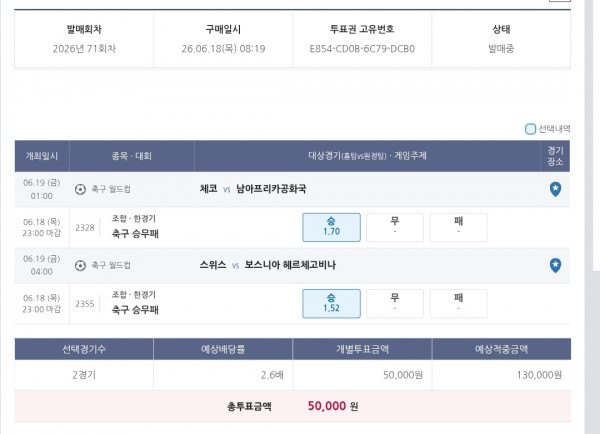Image resolution: width=600 pixels, height=434 pixels.
Task: Click the venue pin icon for 체코 match
Action: [x=555, y=189]
